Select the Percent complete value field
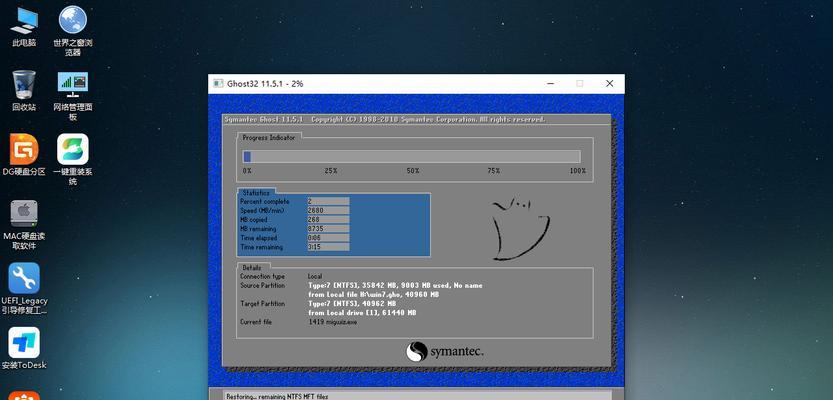The height and width of the screenshot is (400, 833). coord(328,201)
